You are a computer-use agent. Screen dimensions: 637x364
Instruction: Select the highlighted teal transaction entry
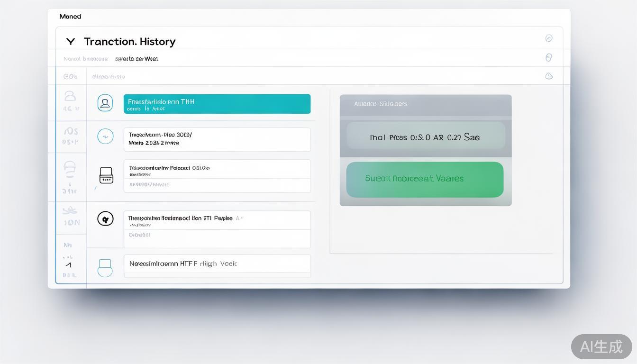tap(217, 104)
